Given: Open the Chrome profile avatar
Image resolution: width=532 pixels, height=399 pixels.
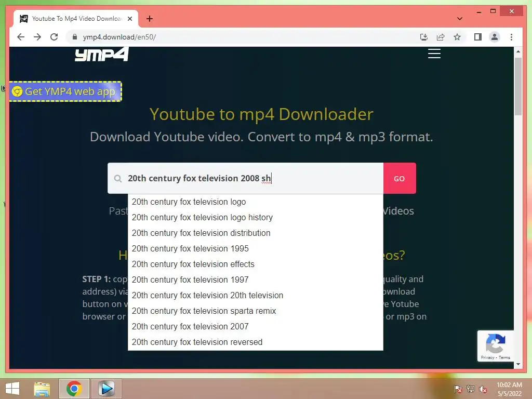Looking at the screenshot, I should pyautogui.click(x=495, y=37).
